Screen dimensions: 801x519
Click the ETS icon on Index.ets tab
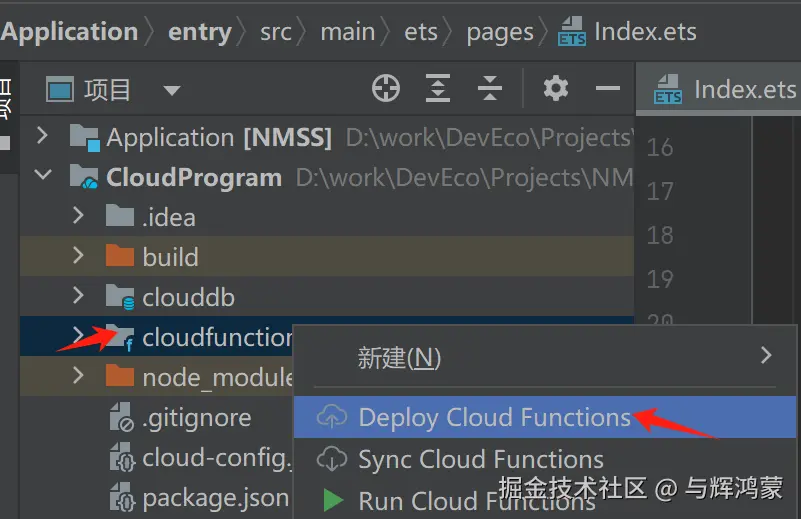tap(668, 89)
